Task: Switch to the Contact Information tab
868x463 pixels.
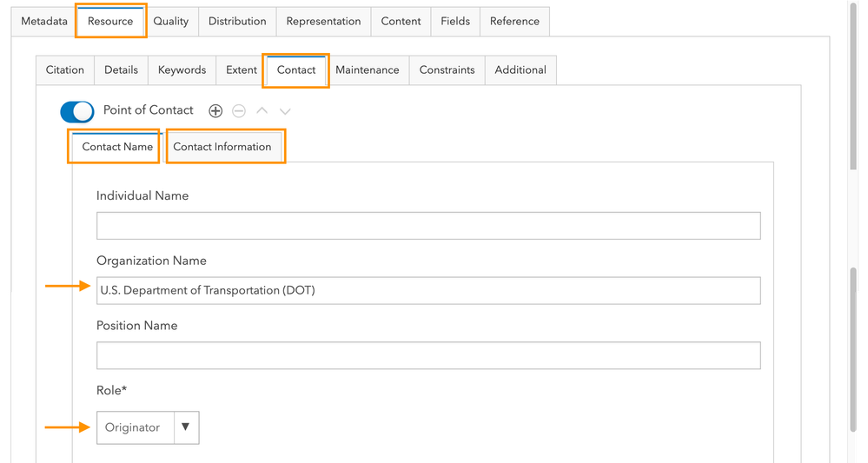Action: click(x=222, y=147)
